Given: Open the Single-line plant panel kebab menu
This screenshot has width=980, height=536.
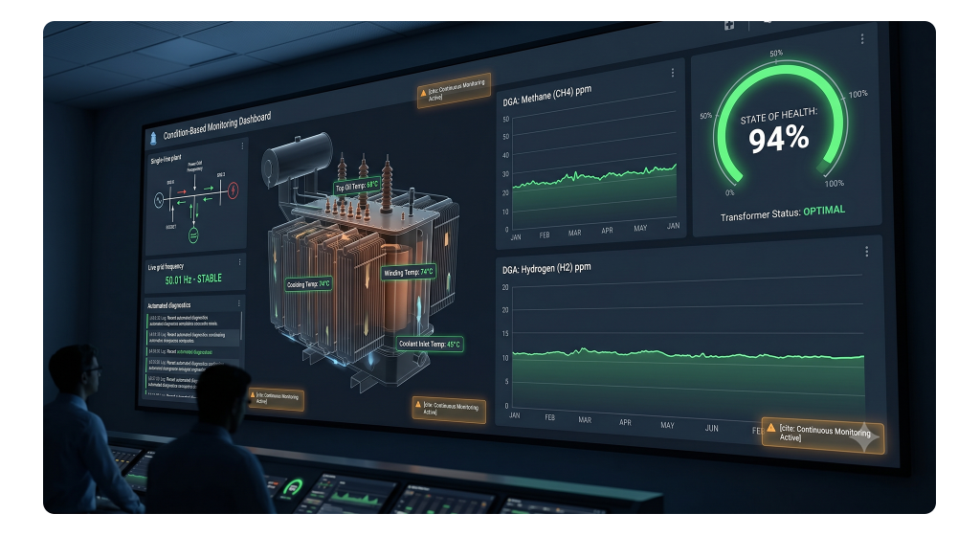Looking at the screenshot, I should pos(242,146).
